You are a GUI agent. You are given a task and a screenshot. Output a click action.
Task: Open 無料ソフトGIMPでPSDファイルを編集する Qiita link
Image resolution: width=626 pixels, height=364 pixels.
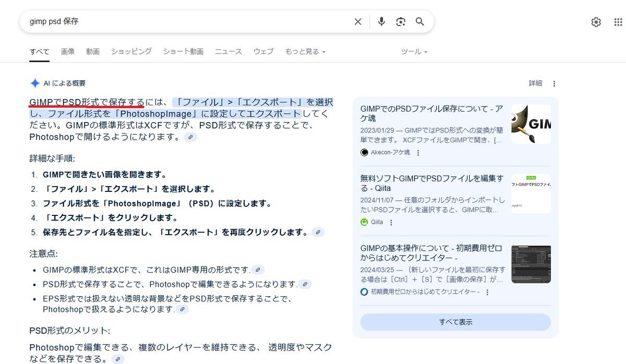pyautogui.click(x=432, y=183)
